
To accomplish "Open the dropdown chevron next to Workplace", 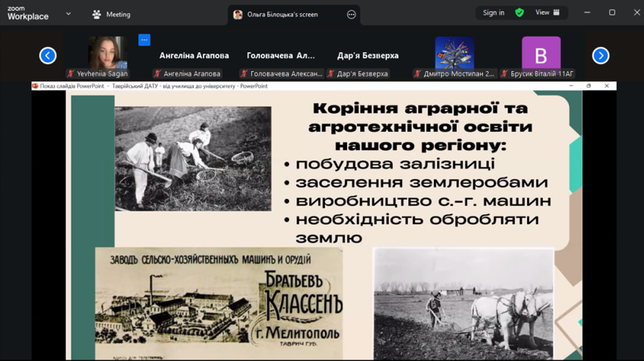I will [x=68, y=13].
